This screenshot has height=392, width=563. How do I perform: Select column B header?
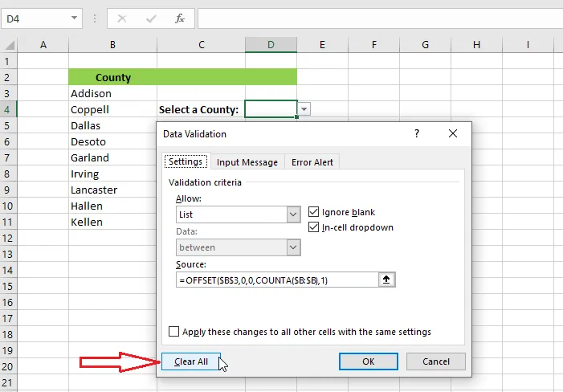click(x=112, y=45)
